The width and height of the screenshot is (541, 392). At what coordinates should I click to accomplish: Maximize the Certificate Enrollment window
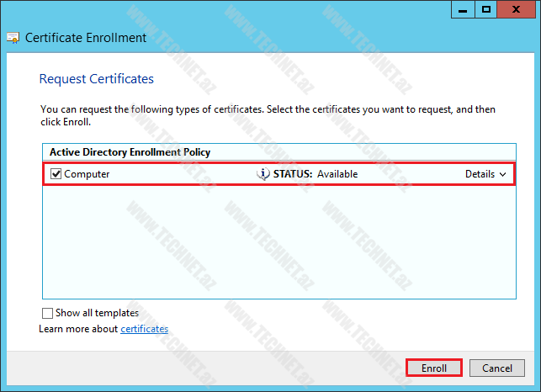[x=485, y=9]
